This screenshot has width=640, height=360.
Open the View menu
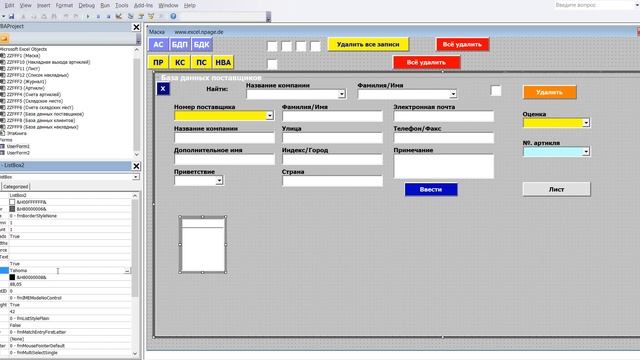point(25,5)
